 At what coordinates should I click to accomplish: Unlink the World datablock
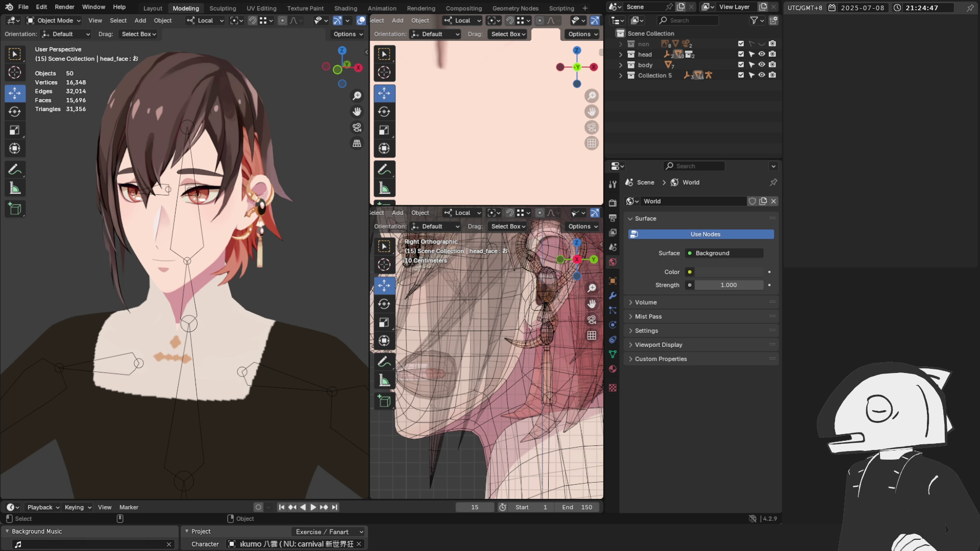[773, 202]
